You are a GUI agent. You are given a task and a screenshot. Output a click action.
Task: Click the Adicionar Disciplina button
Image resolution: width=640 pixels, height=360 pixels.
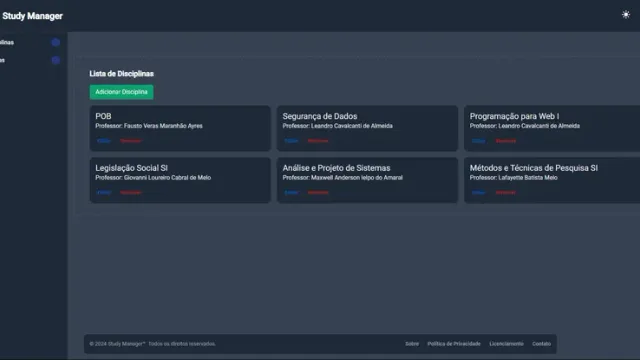click(122, 92)
